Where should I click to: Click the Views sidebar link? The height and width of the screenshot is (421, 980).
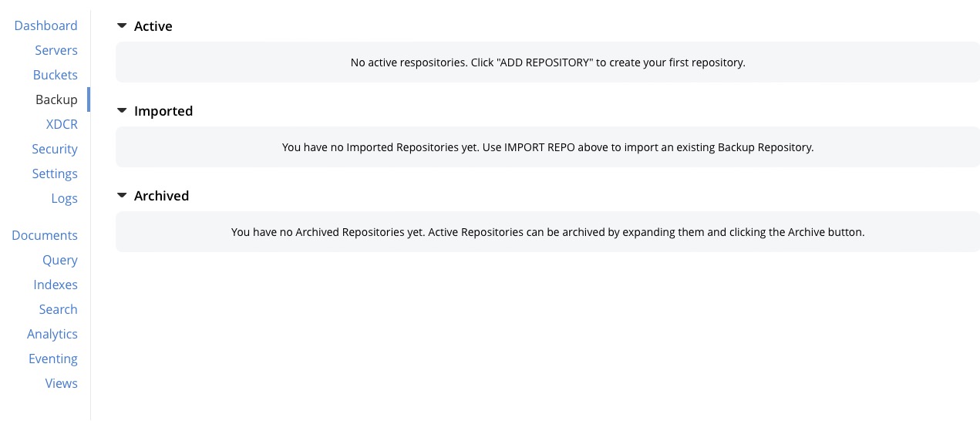62,383
